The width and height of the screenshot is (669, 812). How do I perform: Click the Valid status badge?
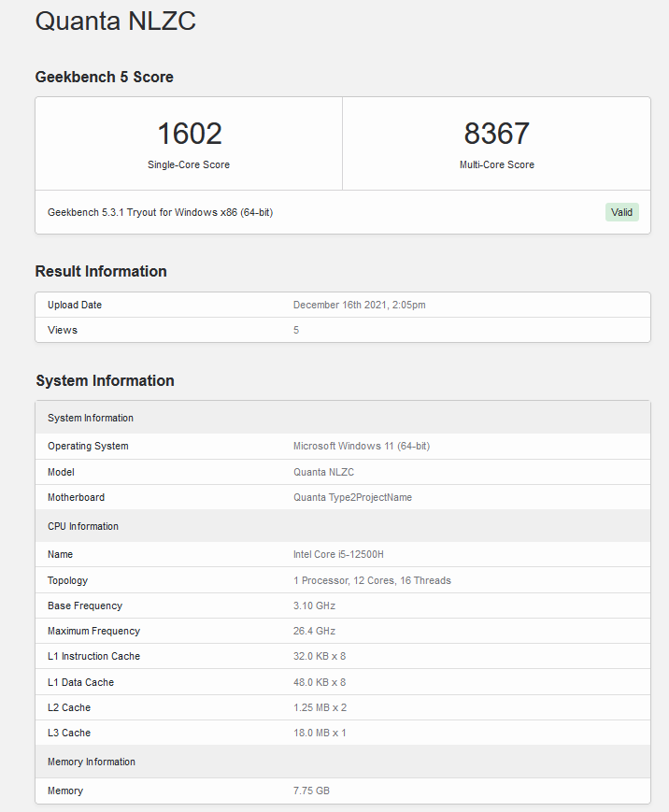[x=622, y=212]
